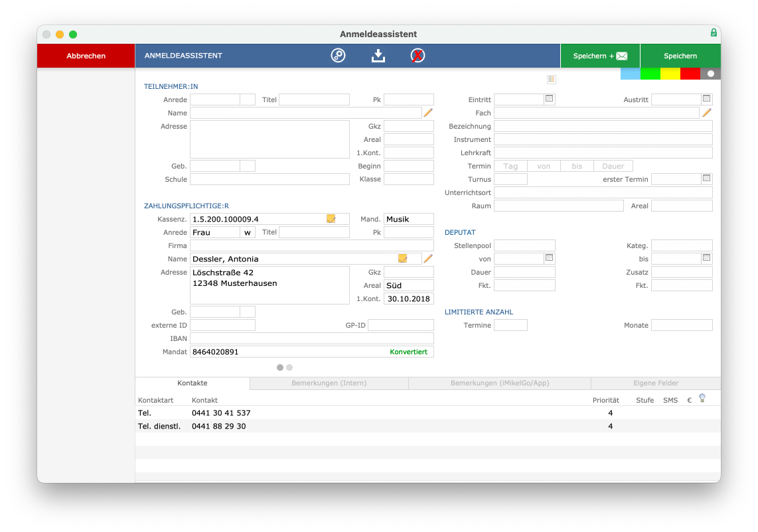This screenshot has width=758, height=532.
Task: Switch to the Kontakte tab
Action: 192,383
